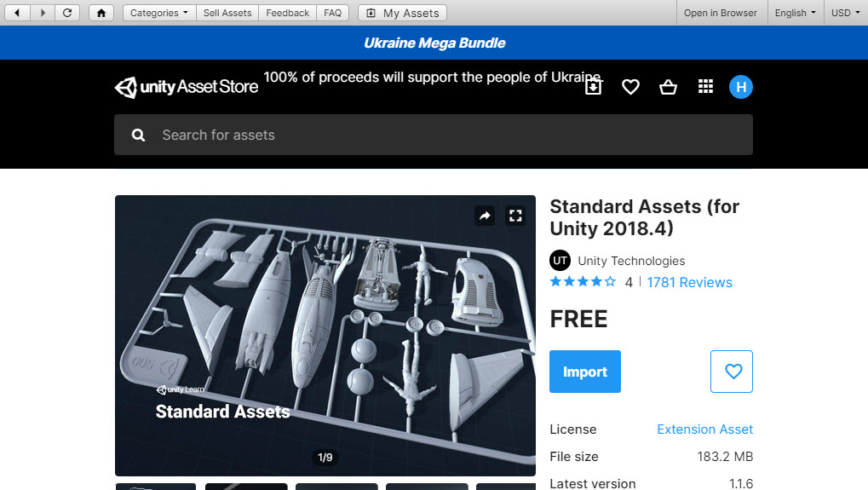Click the Standard Assets (for Unity 2018.4) title
The height and width of the screenshot is (490, 868).
pyautogui.click(x=644, y=217)
